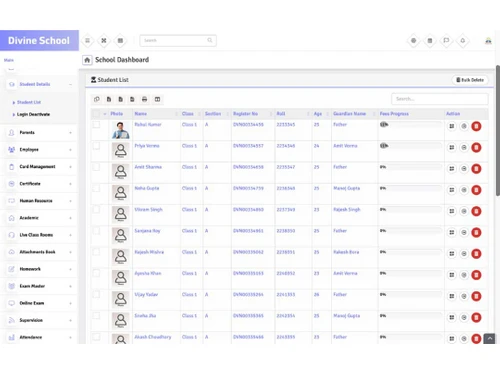Image resolution: width=500 pixels, height=375 pixels.
Task: Click the fourth file export icon
Action: [132, 99]
